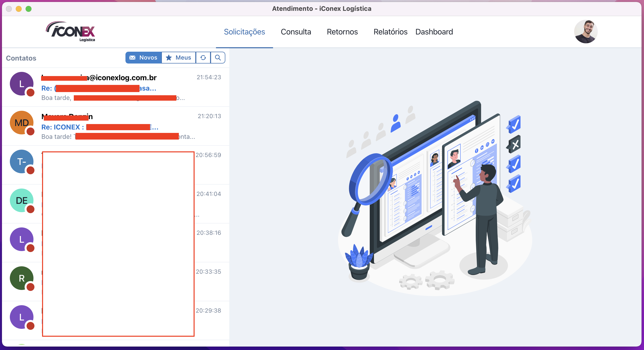Screen dimensions: 644x350
Task: View the Dashboard tab
Action: click(x=434, y=32)
